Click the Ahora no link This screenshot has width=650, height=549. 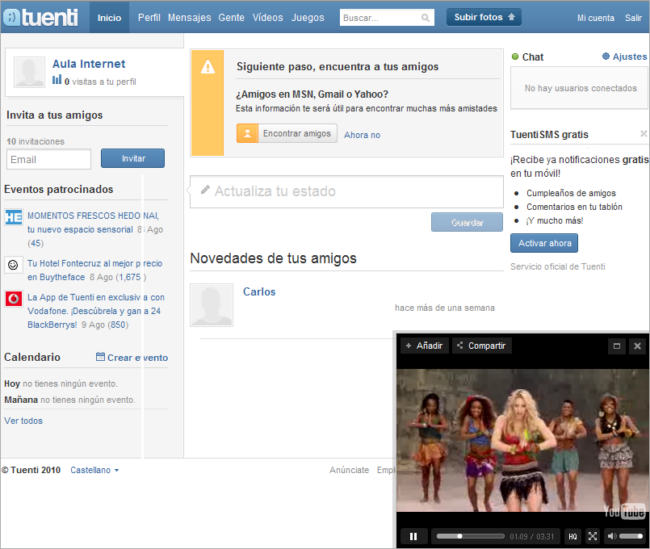[x=362, y=135]
